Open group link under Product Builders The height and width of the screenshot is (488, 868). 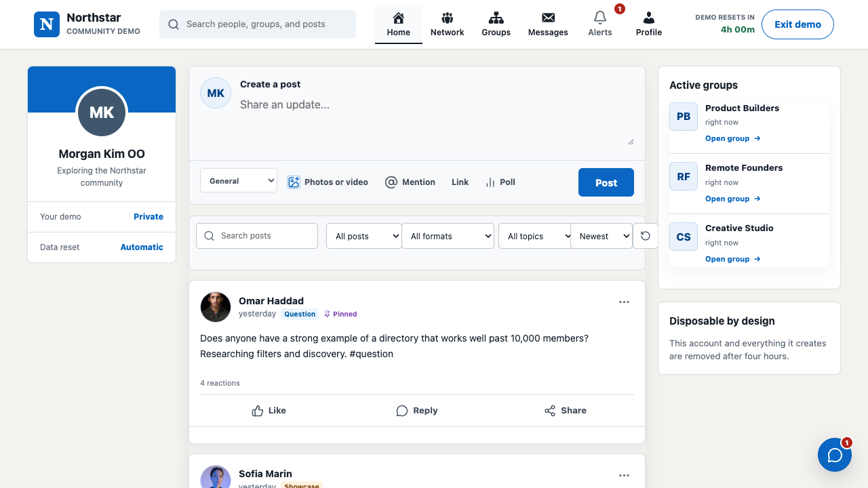pos(732,138)
